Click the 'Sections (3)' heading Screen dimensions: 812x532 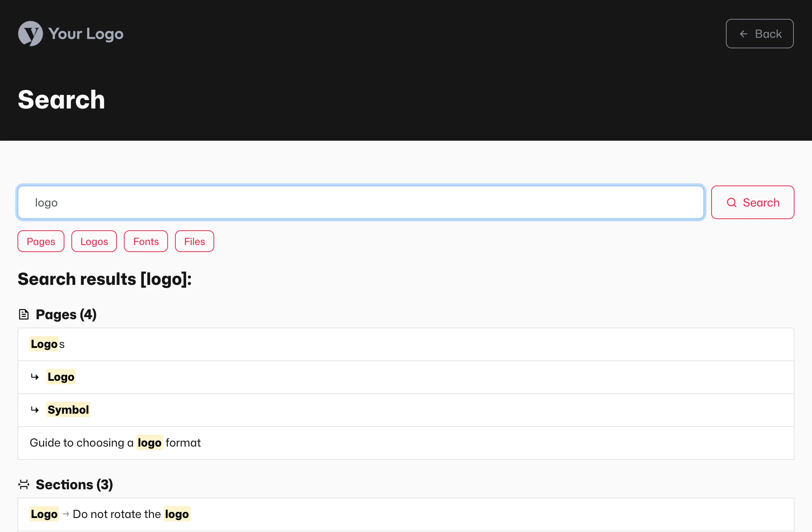point(74,484)
